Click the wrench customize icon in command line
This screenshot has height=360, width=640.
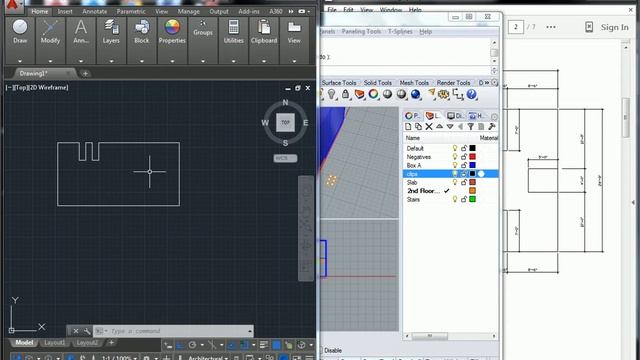click(x=87, y=331)
